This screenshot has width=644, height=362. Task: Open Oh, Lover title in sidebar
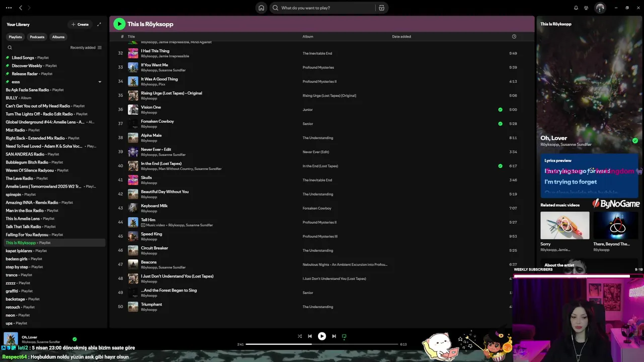click(x=553, y=138)
